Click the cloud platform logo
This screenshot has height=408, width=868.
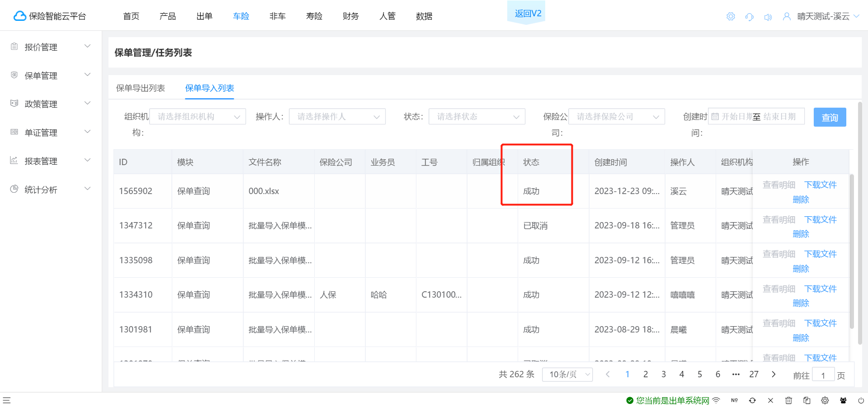20,16
